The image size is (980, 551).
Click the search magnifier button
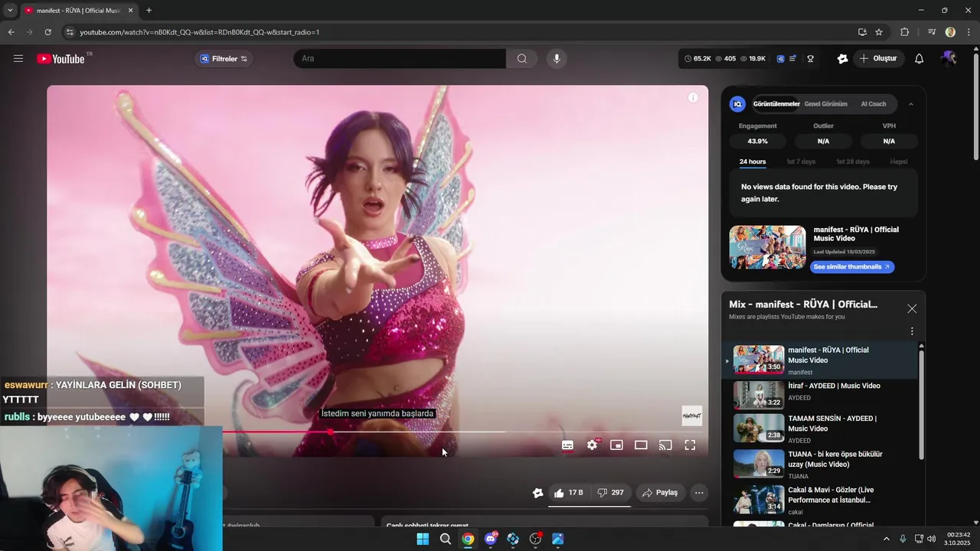(521, 59)
